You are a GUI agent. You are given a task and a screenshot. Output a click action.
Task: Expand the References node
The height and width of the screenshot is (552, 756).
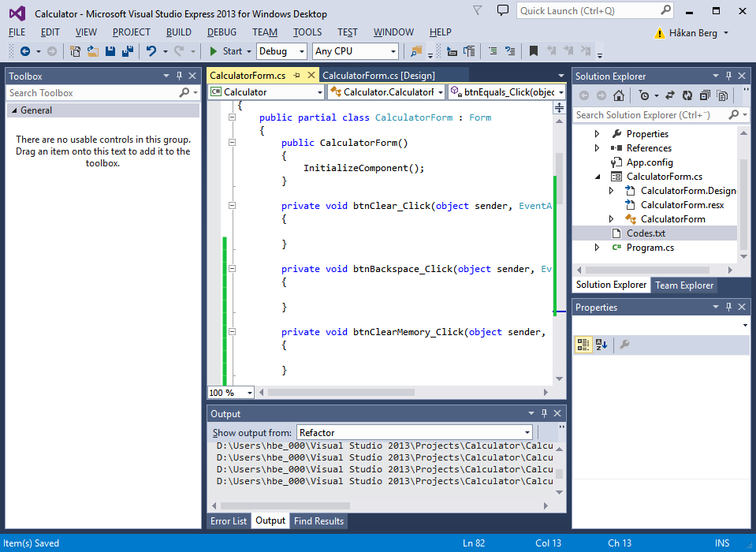pyautogui.click(x=597, y=148)
